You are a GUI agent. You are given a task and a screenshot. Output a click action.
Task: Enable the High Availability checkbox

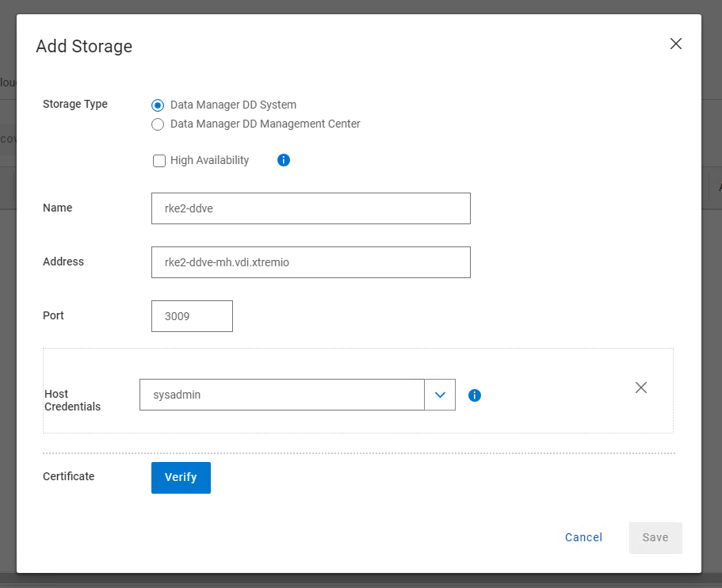click(x=159, y=161)
